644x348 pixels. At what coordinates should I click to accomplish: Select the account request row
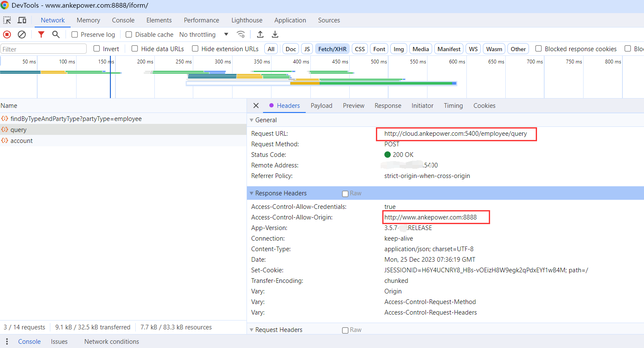[x=22, y=141]
